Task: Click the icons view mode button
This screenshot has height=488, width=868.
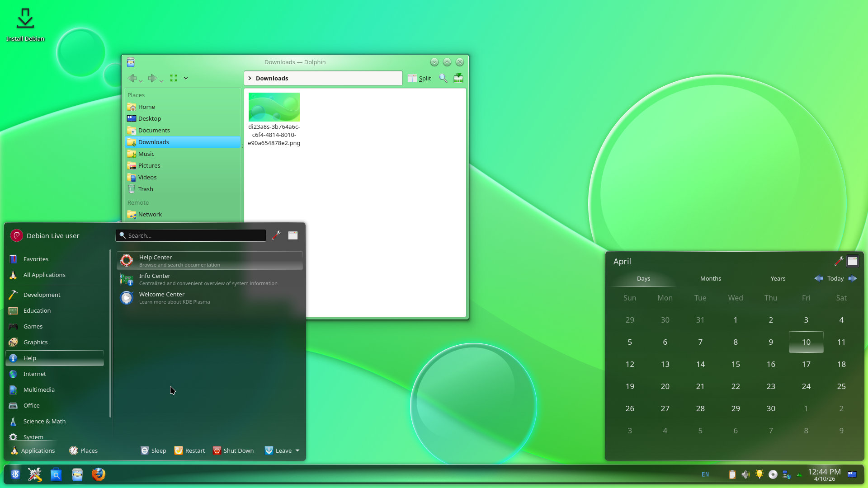Action: (174, 78)
